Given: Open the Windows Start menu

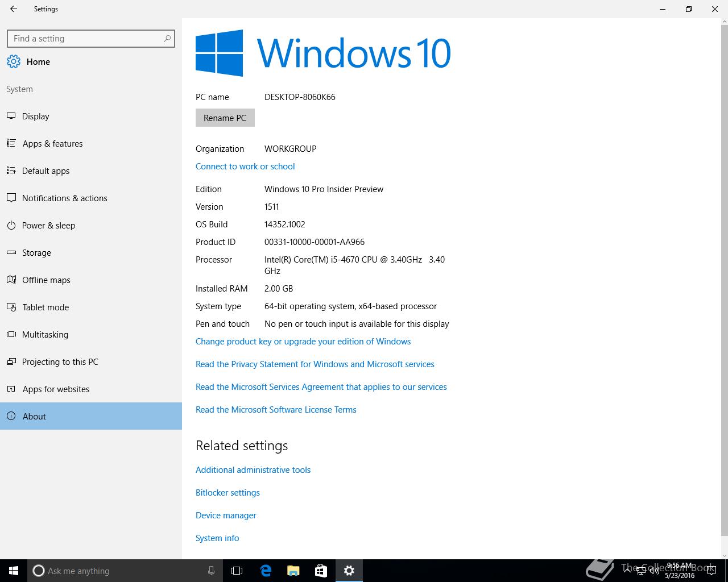Looking at the screenshot, I should pyautogui.click(x=14, y=571).
